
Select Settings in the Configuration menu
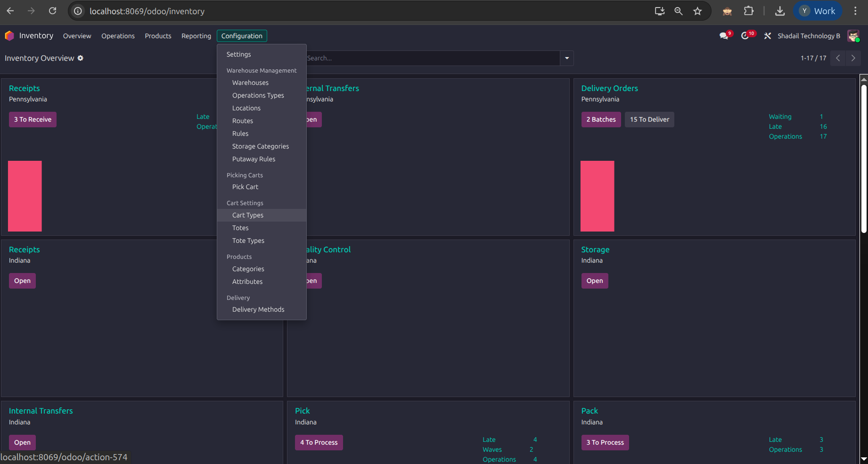[262, 54]
